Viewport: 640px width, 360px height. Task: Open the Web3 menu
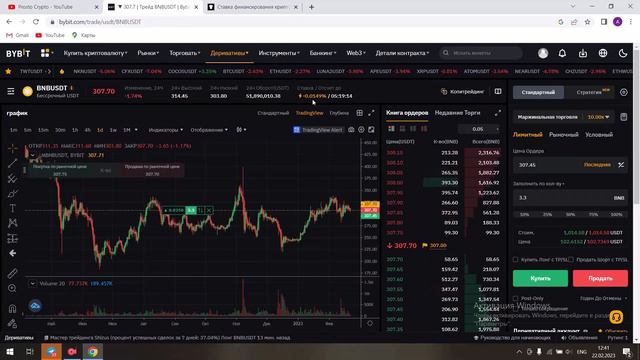click(356, 53)
